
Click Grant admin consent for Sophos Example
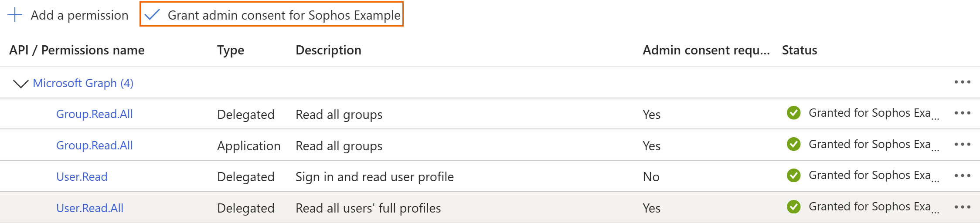(x=283, y=15)
